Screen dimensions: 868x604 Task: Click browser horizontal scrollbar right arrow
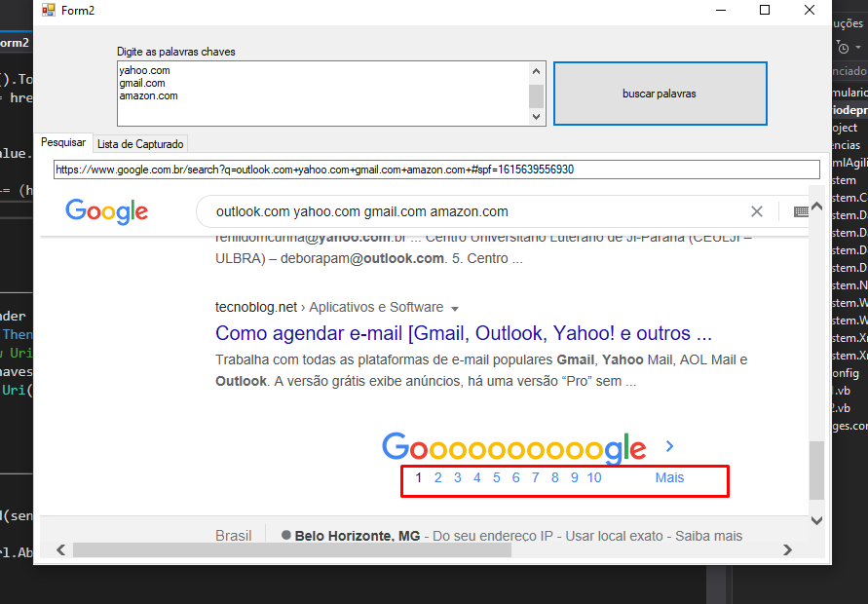click(x=787, y=549)
